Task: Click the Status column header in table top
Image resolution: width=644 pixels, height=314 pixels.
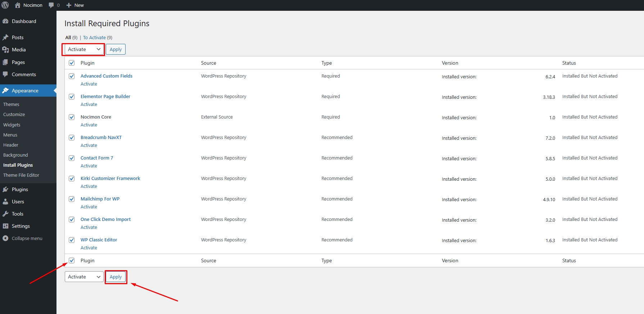Action: pyautogui.click(x=569, y=63)
